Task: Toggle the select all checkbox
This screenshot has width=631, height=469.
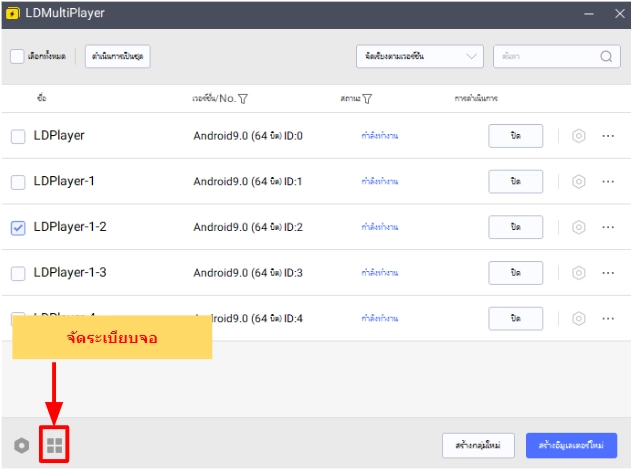Action: pyautogui.click(x=18, y=57)
